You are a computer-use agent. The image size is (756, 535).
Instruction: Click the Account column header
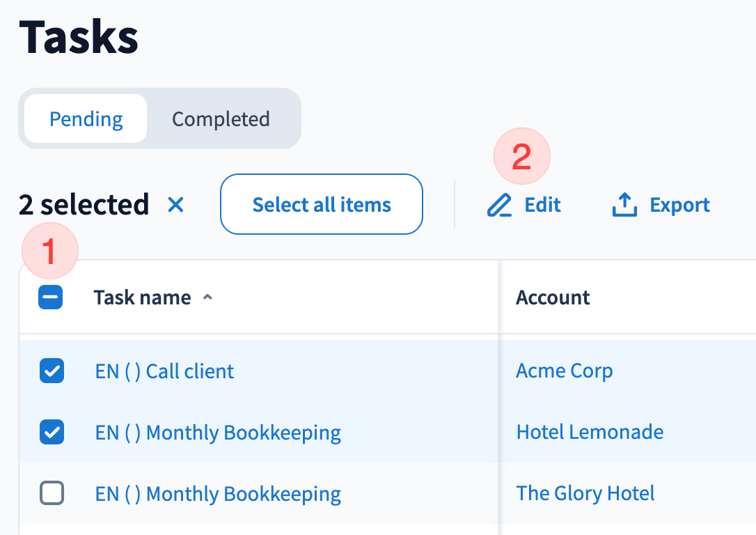click(x=553, y=297)
